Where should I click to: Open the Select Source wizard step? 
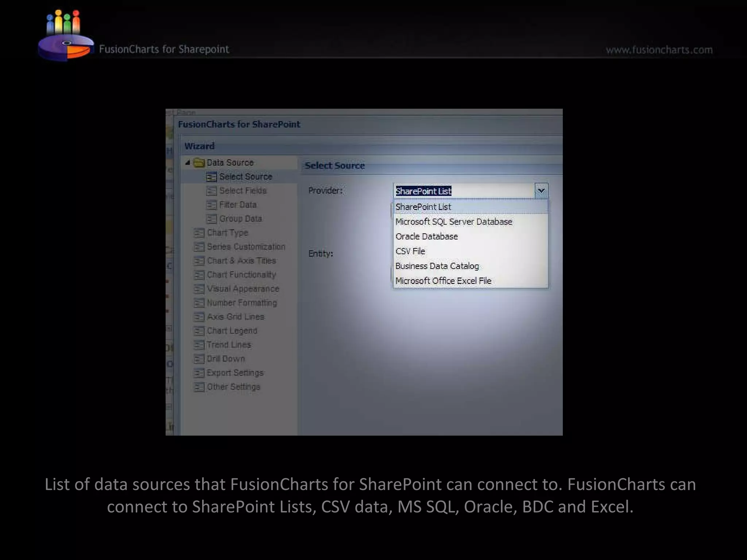pos(245,176)
